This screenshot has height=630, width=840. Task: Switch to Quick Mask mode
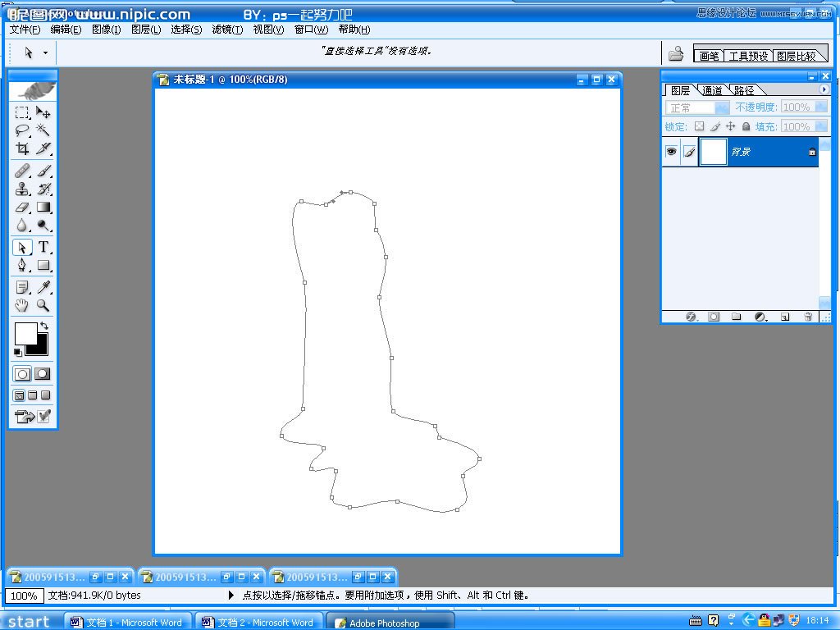[x=43, y=373]
